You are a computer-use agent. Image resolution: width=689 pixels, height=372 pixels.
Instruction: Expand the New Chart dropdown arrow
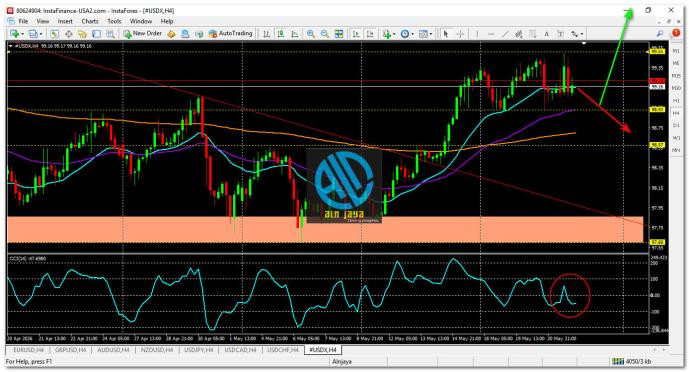click(x=22, y=34)
